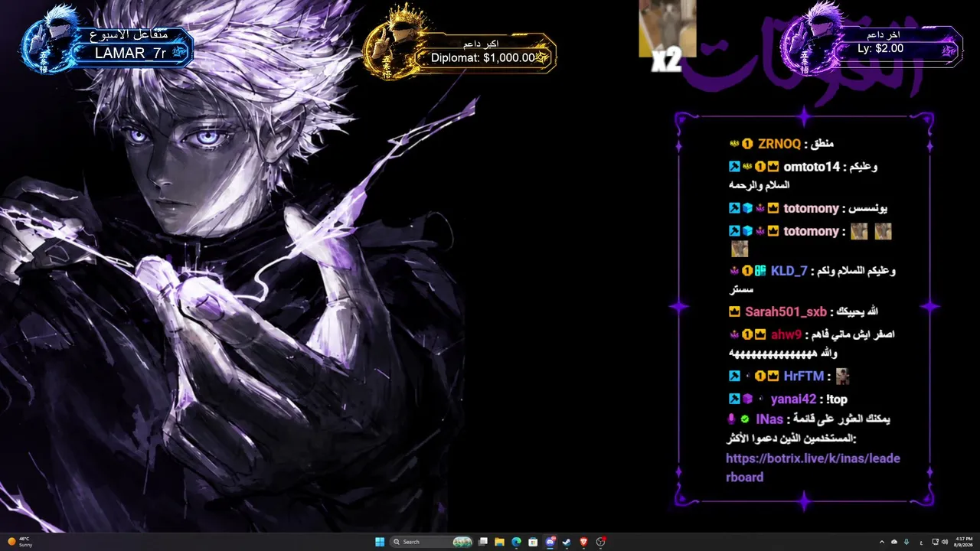
Task: Click the green badge beside KLD_7
Action: tap(760, 271)
